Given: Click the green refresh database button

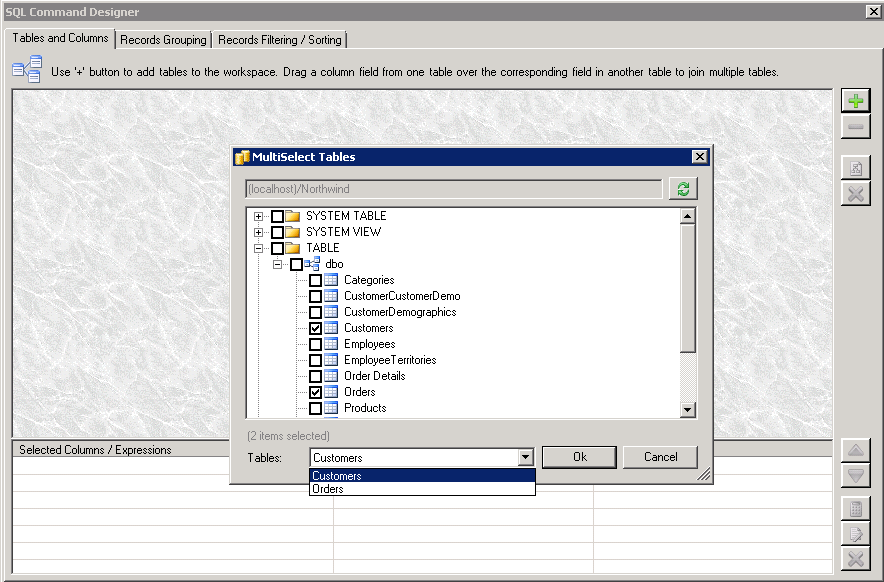Looking at the screenshot, I should pos(683,189).
